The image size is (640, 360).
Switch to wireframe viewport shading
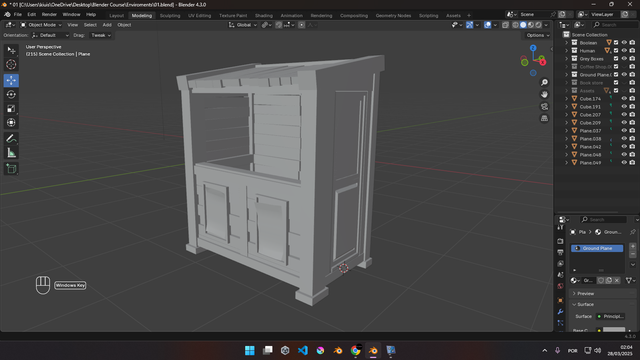tap(516, 25)
